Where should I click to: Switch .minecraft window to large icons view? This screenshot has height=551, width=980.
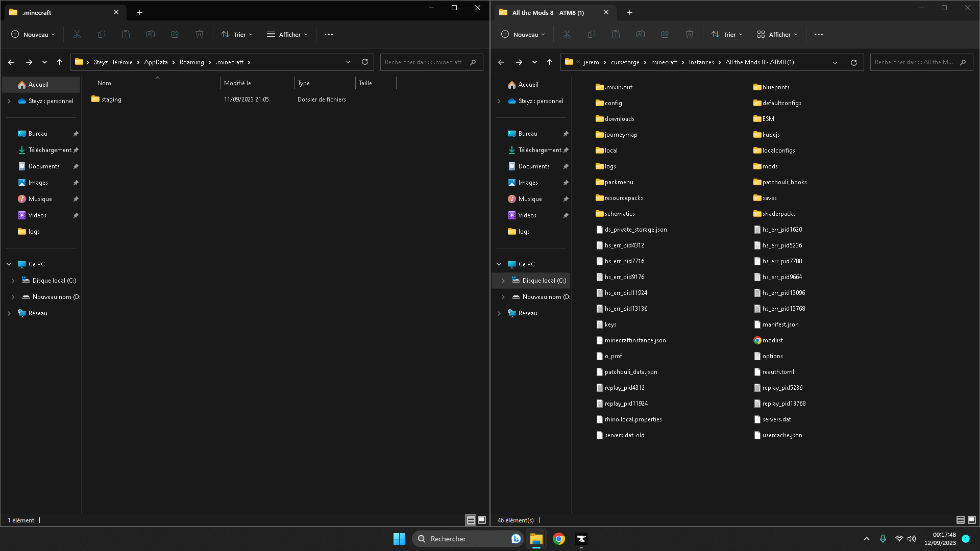pos(482,520)
